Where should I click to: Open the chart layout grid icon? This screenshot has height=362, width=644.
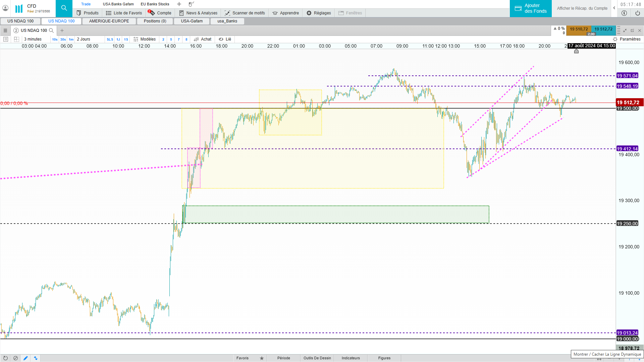[16, 39]
